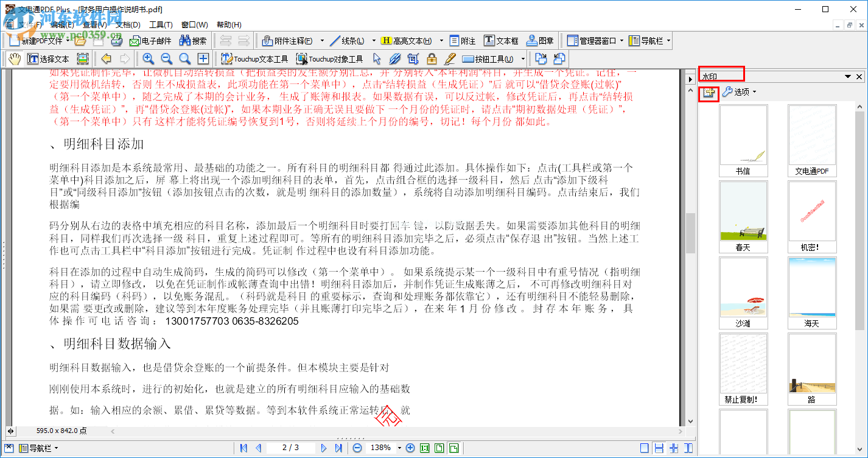
Task: Select the pencil signature tool
Action: [450, 59]
